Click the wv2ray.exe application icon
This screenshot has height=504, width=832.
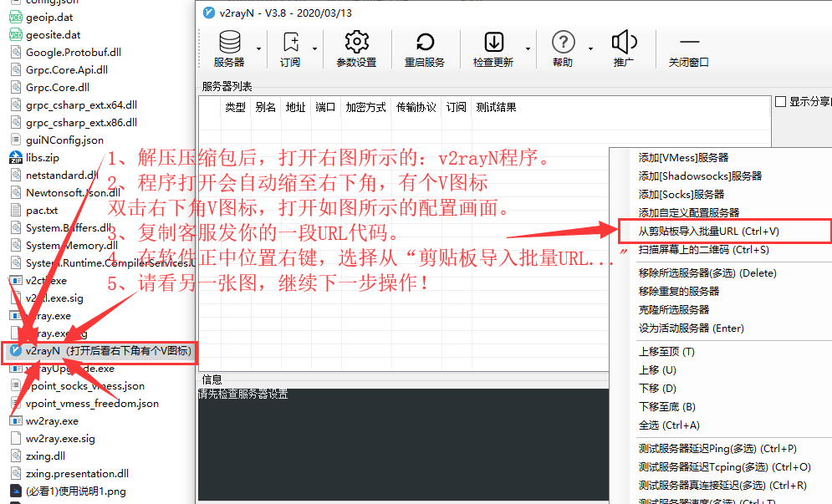click(x=15, y=420)
